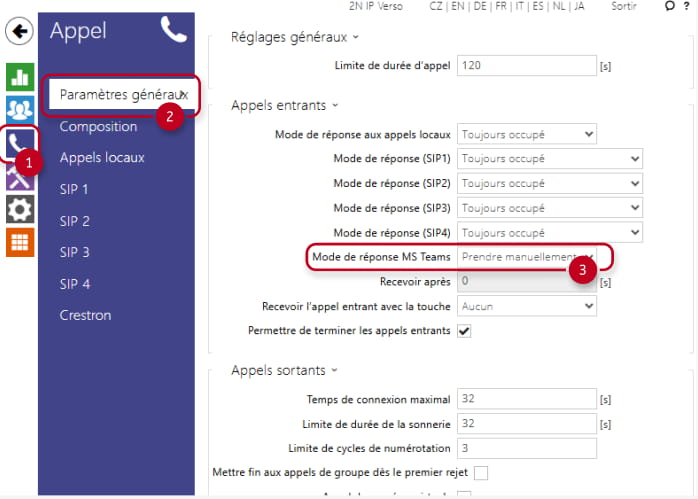Open Mode de réponse (SIP3) dropdown
The height and width of the screenshot is (499, 698).
click(x=550, y=208)
